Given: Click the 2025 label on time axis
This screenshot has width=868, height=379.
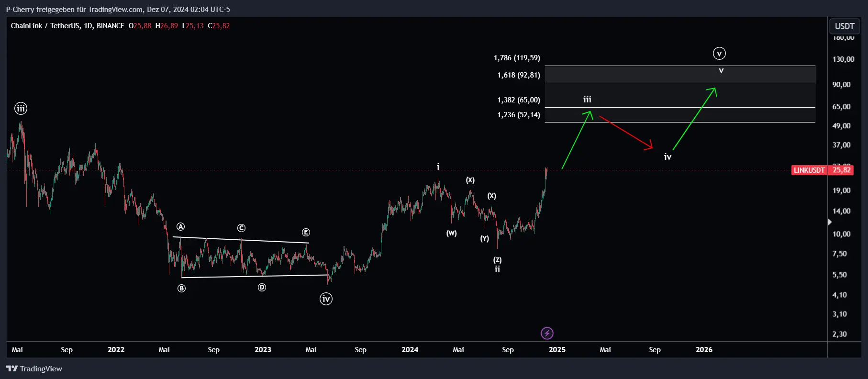Looking at the screenshot, I should point(557,350).
